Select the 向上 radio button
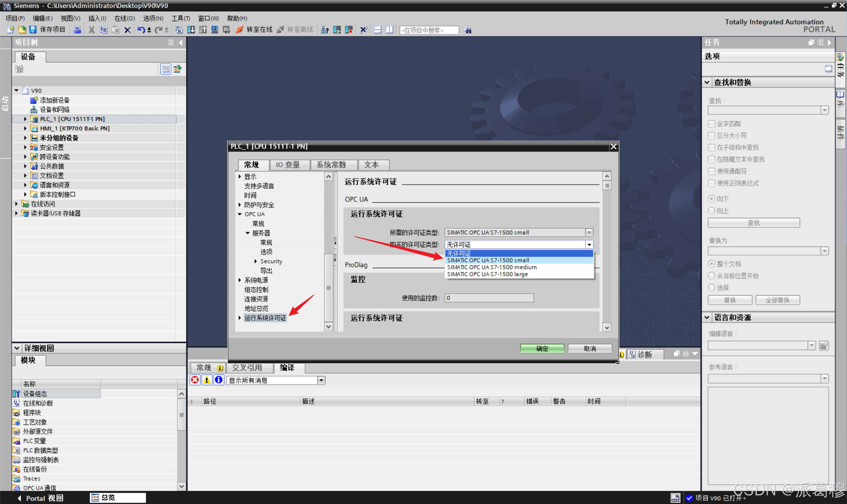The width and height of the screenshot is (847, 504). [x=711, y=211]
